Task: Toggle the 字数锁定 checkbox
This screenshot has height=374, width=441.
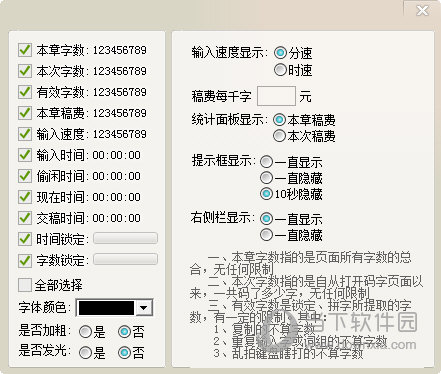Action: point(25,260)
